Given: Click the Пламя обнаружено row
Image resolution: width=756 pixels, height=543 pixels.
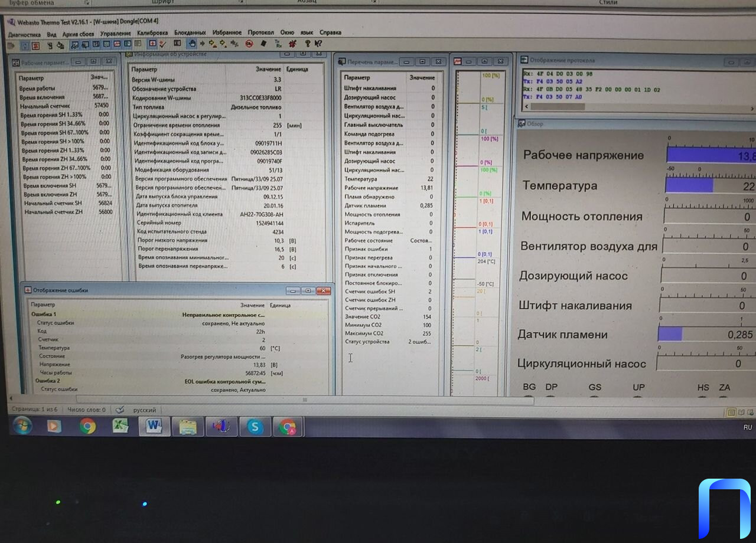Looking at the screenshot, I should (390, 197).
